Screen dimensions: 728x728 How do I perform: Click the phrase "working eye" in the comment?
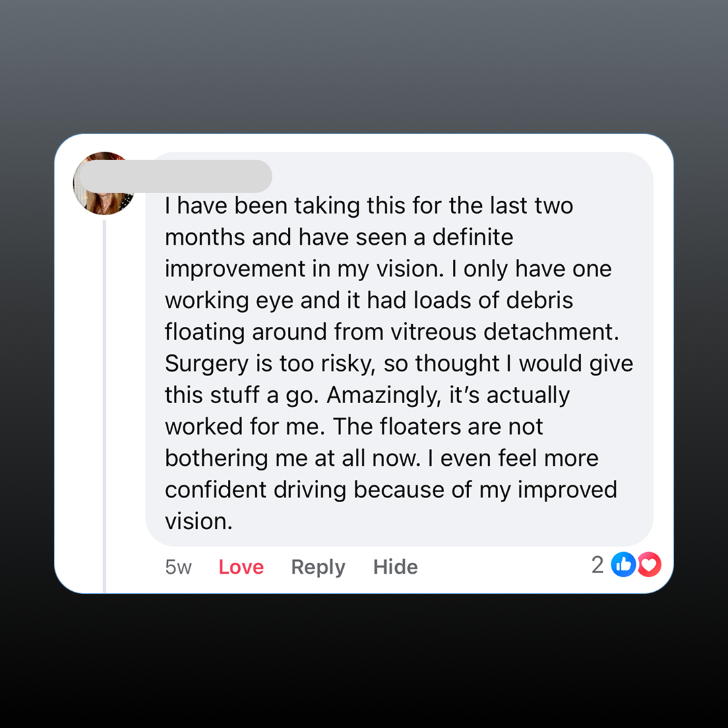(229, 300)
